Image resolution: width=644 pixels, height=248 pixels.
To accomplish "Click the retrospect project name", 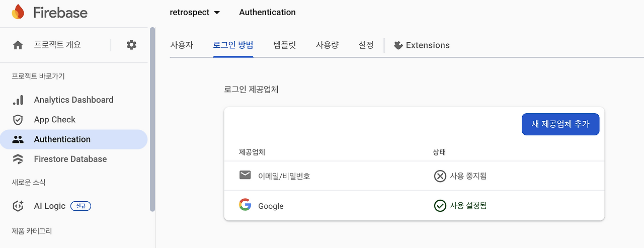I will (x=190, y=12).
